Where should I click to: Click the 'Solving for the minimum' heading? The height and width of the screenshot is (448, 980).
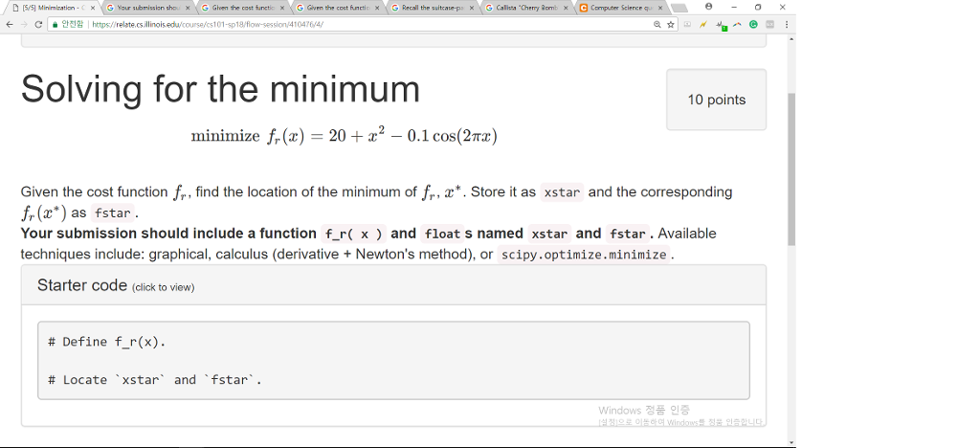coord(220,89)
